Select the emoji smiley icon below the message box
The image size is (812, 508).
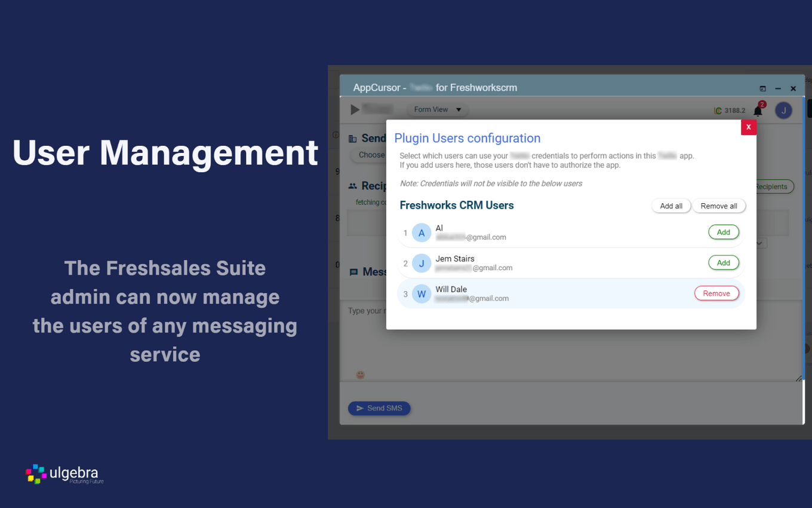(x=360, y=375)
